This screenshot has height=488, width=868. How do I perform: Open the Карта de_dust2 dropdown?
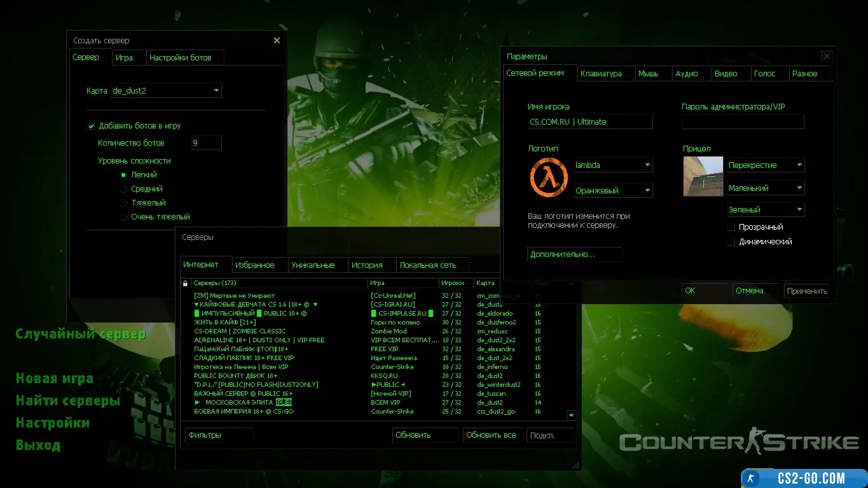pos(166,91)
